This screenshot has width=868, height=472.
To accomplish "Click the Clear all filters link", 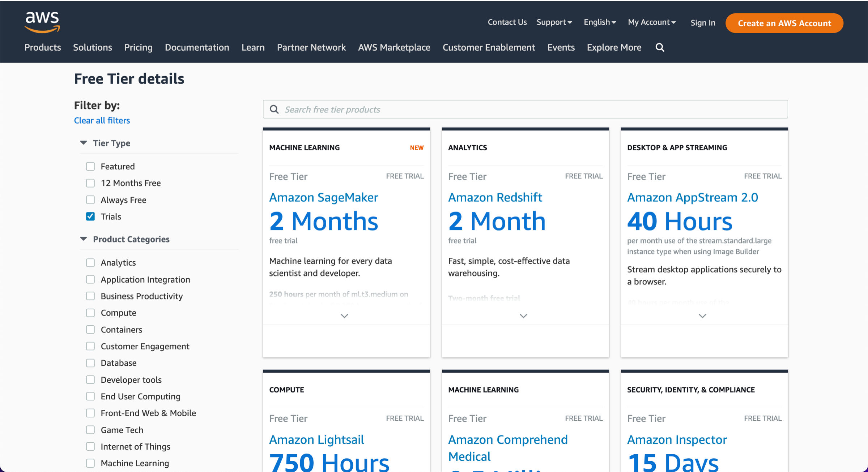I will (x=102, y=120).
